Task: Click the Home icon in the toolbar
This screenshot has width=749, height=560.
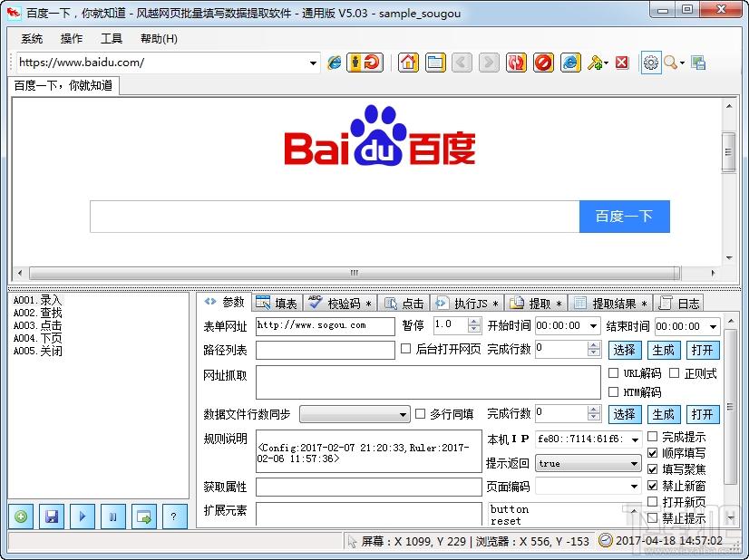Action: click(408, 63)
